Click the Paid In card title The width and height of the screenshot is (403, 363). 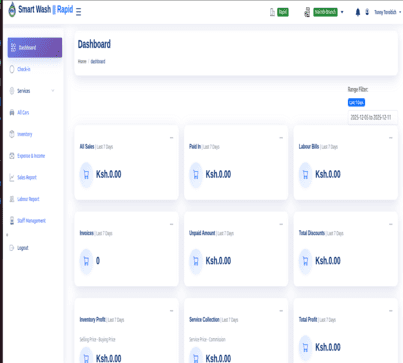[195, 146]
